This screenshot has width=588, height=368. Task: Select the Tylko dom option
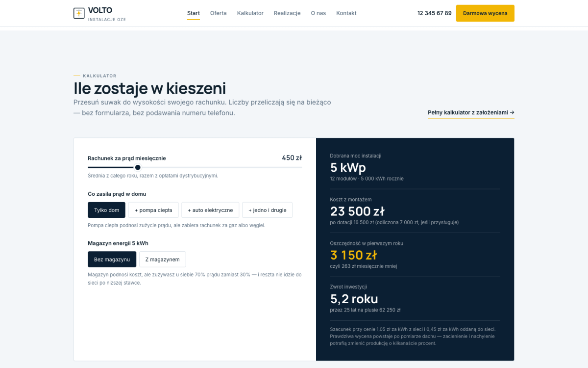point(107,210)
